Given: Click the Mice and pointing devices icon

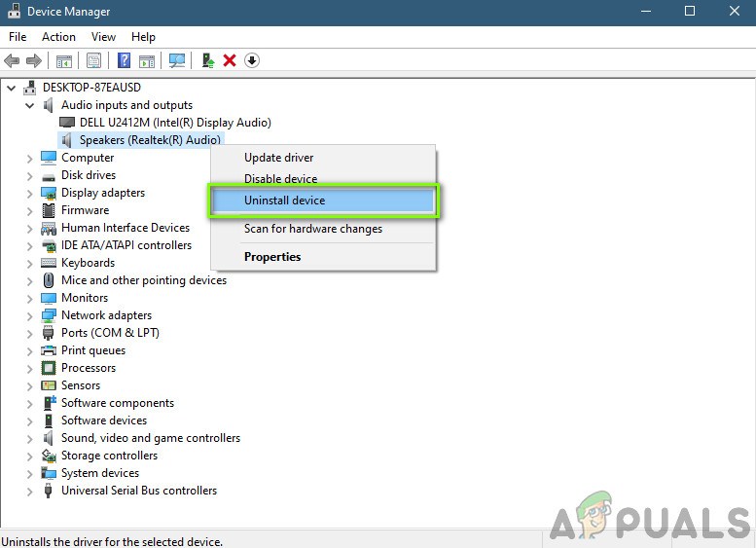Looking at the screenshot, I should click(49, 280).
